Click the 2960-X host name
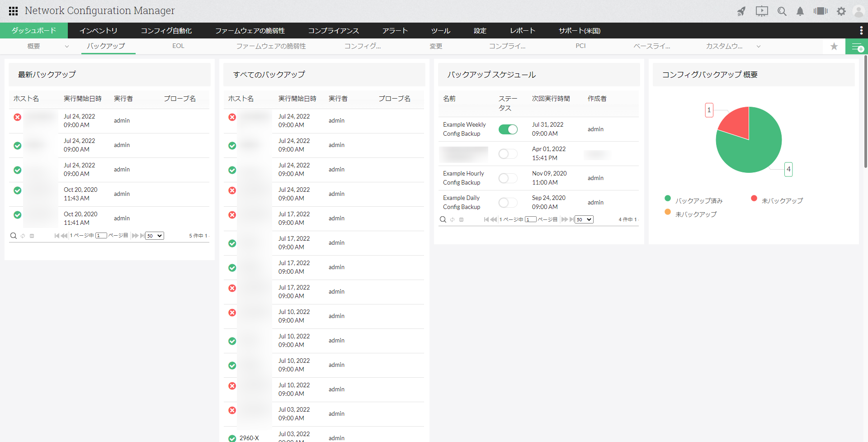Screen dimensions: 868x442 tap(249, 438)
